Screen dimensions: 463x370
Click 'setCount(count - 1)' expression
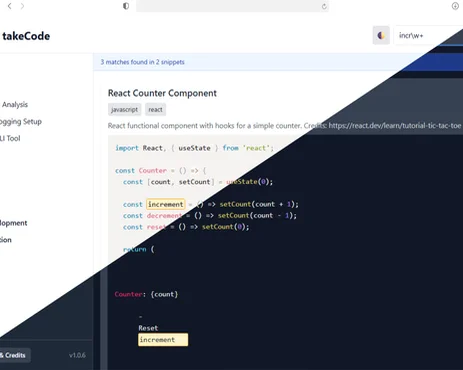[255, 216]
